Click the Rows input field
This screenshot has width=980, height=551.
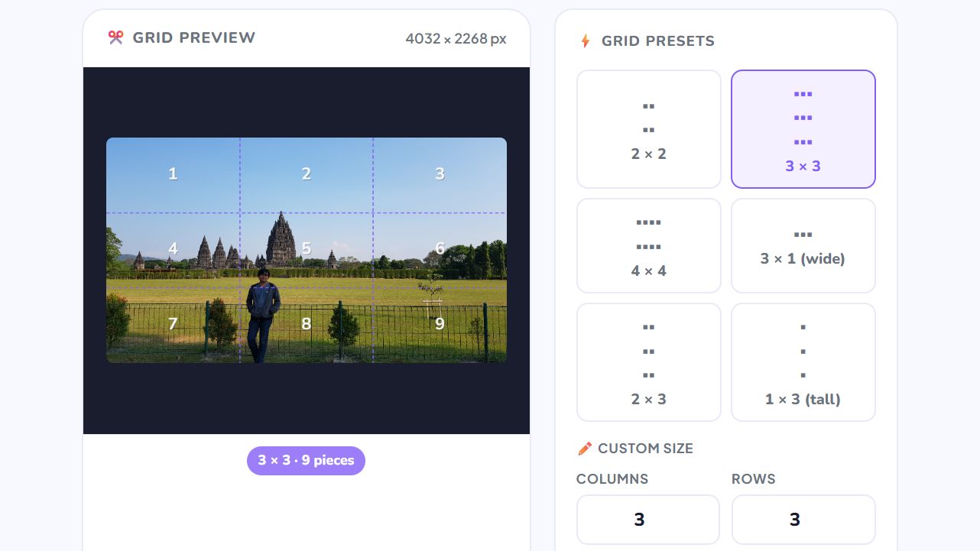(x=803, y=520)
